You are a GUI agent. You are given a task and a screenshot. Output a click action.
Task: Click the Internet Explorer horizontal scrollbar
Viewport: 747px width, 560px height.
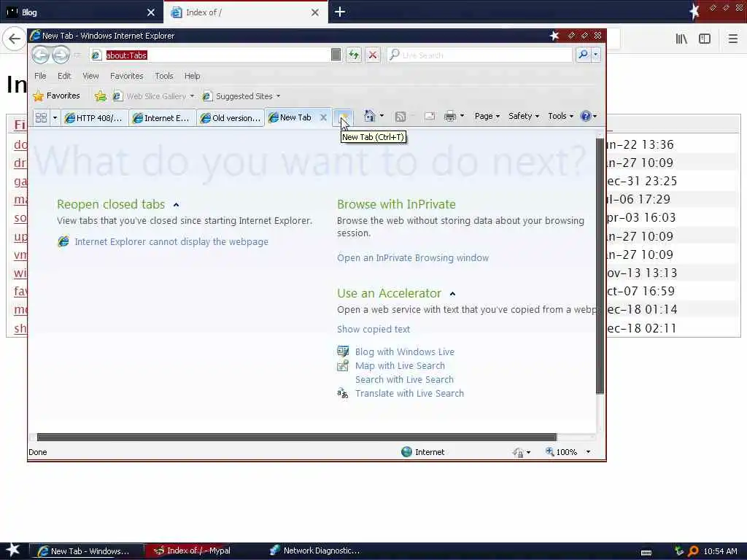(x=296, y=437)
